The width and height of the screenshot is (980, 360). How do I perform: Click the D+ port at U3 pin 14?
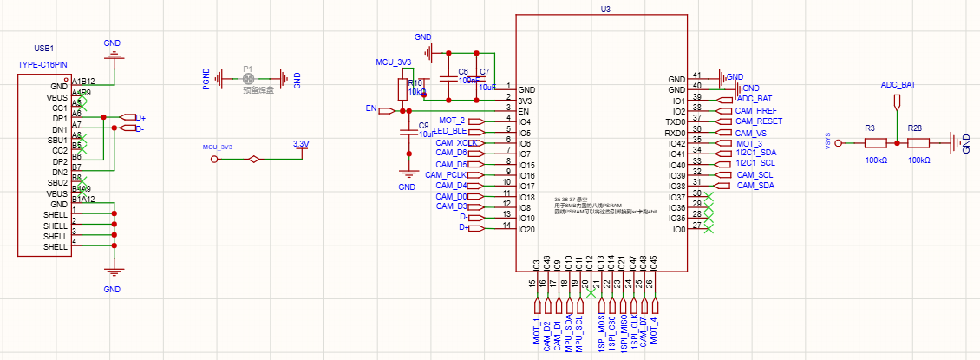[476, 229]
